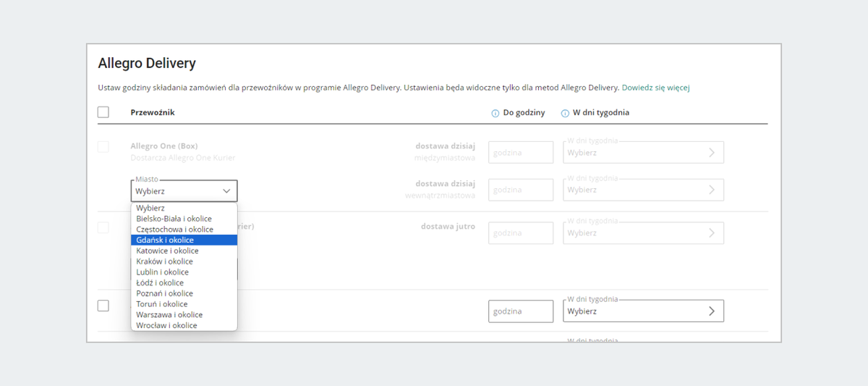This screenshot has width=868, height=386.
Task: Click the enabled godzina input field
Action: (521, 311)
